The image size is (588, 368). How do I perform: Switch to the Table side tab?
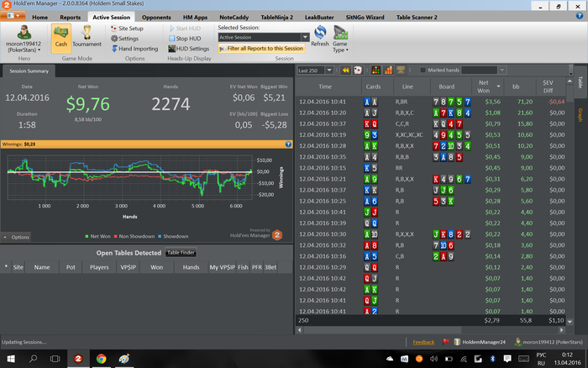point(580,82)
